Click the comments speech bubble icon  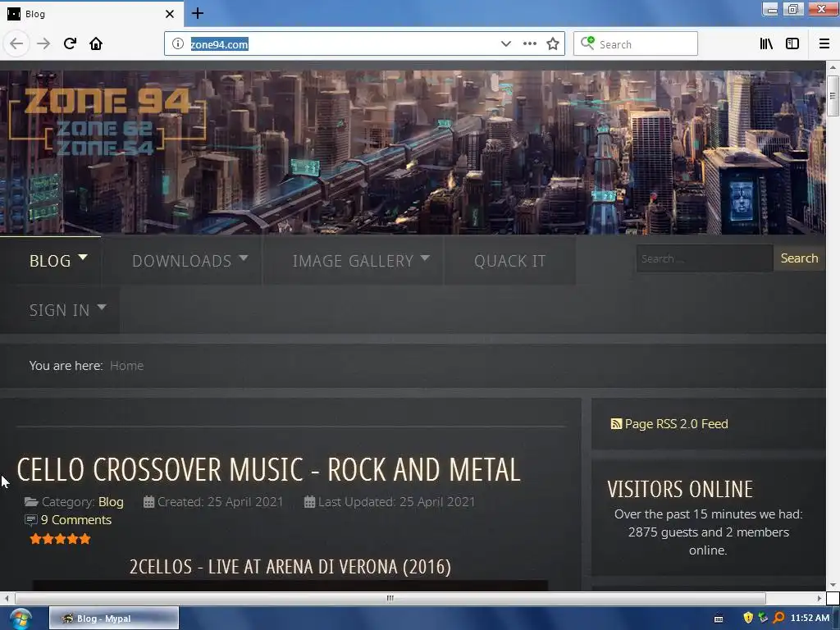click(x=31, y=520)
